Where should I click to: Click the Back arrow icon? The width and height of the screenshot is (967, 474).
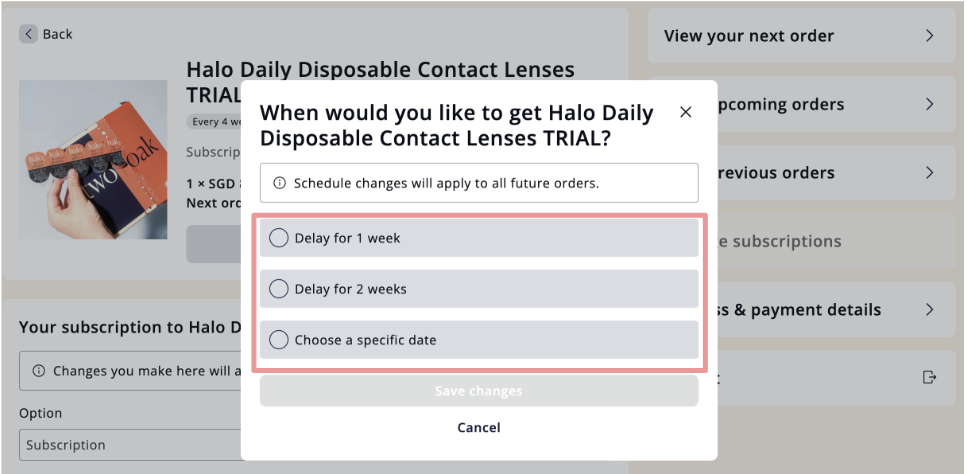(28, 34)
